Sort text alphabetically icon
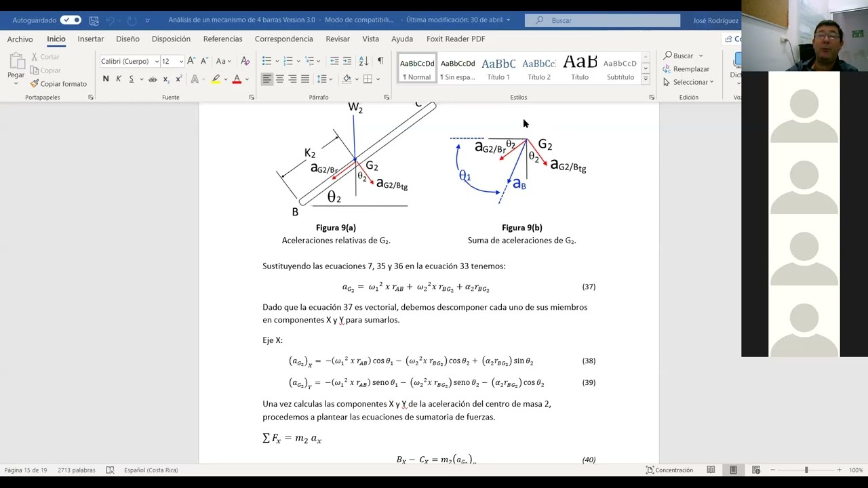Viewport: 868px width, 488px height. pyautogui.click(x=363, y=61)
